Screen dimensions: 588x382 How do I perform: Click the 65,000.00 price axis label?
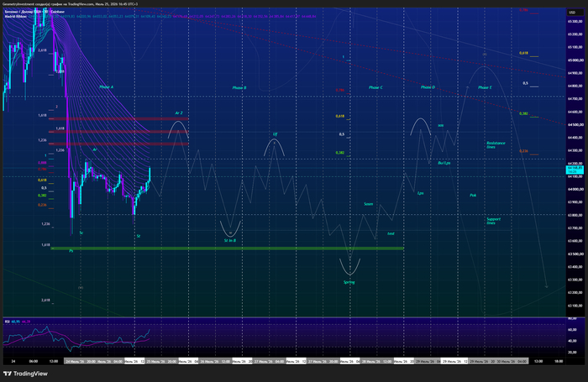click(x=575, y=60)
